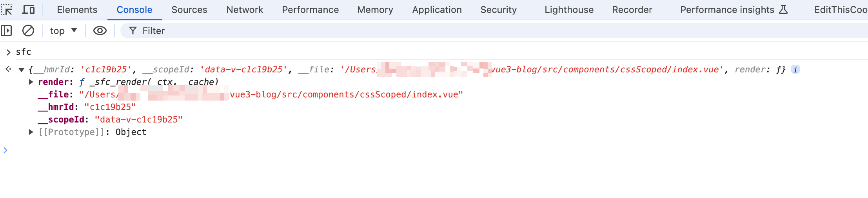Click the Performance insights flask icon
This screenshot has height=198, width=868.
[x=783, y=9]
